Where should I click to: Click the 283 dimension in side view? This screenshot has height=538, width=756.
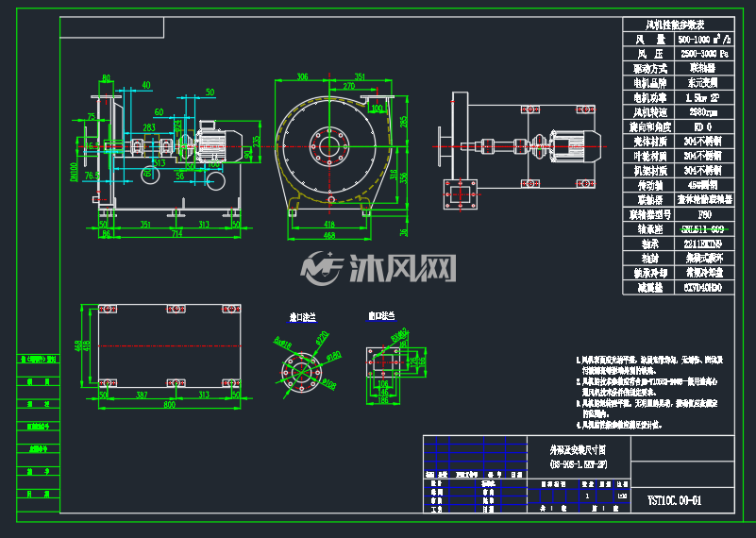point(149,127)
